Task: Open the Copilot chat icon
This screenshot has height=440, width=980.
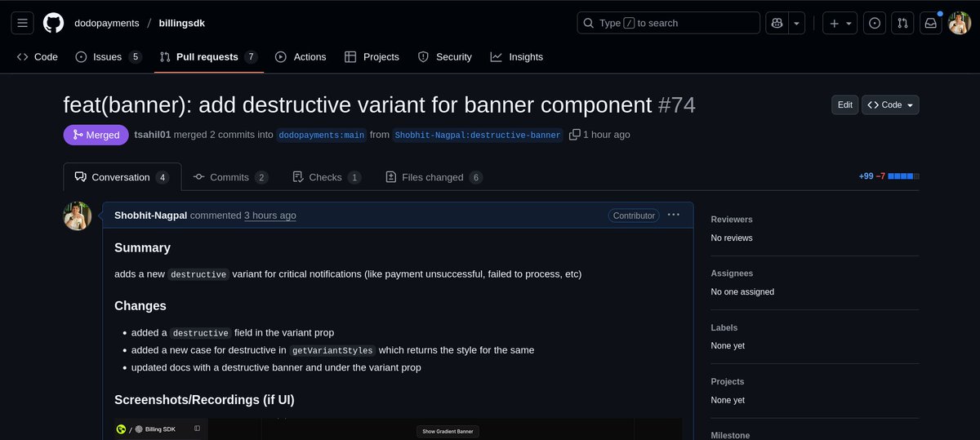Action: 777,23
